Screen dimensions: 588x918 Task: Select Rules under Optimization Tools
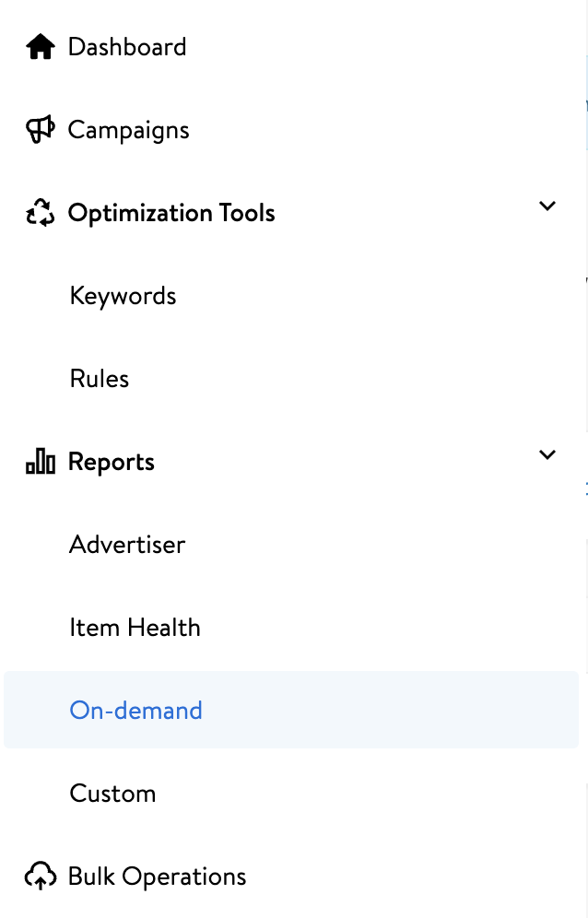tap(100, 379)
